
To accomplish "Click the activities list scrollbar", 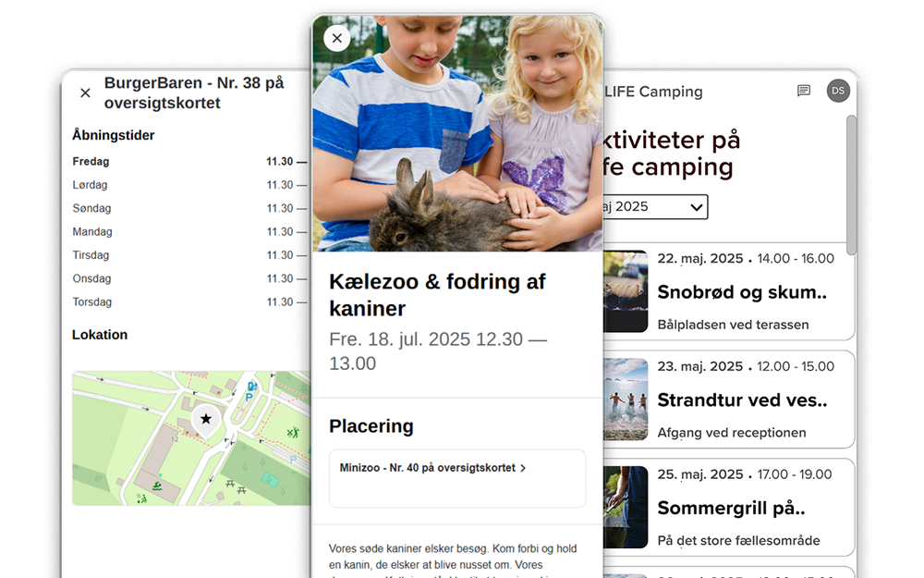I will (x=851, y=185).
